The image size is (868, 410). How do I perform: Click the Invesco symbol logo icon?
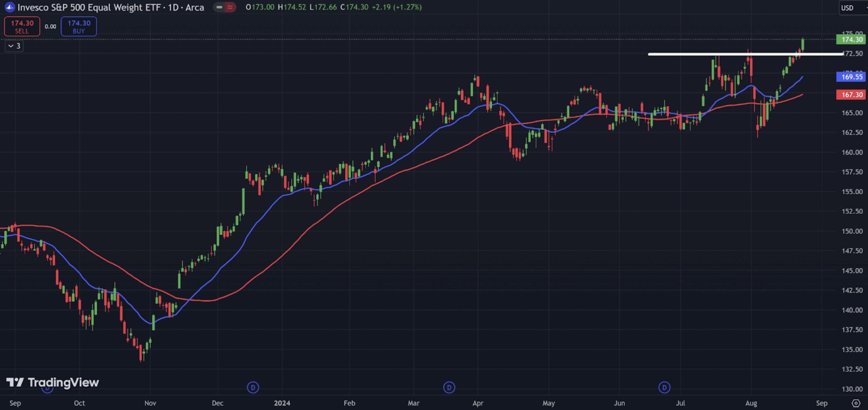9,7
